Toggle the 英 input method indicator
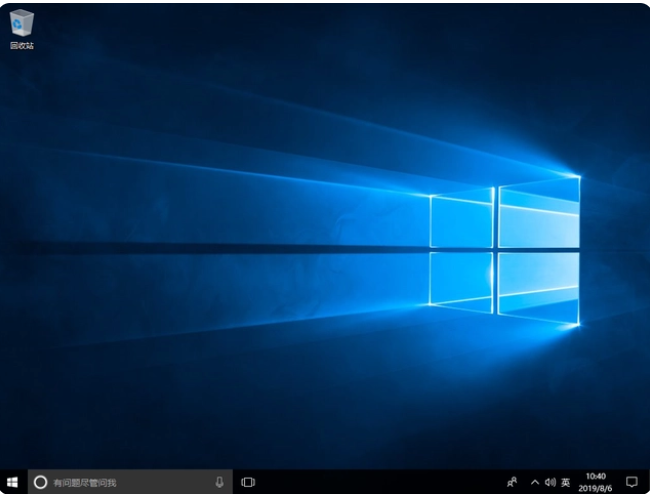Viewport: 650px width, 494px height. click(x=566, y=482)
